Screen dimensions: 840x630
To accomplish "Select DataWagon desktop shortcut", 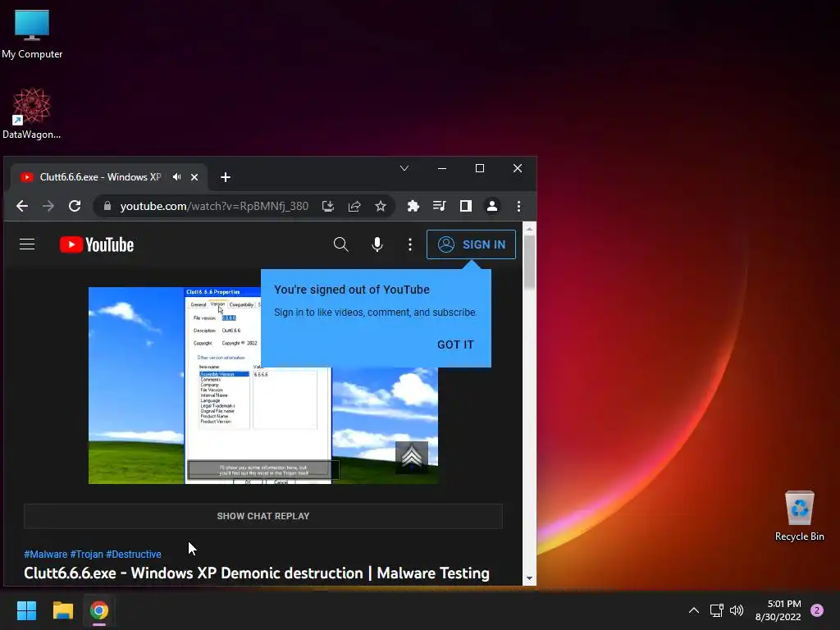I will (32, 113).
